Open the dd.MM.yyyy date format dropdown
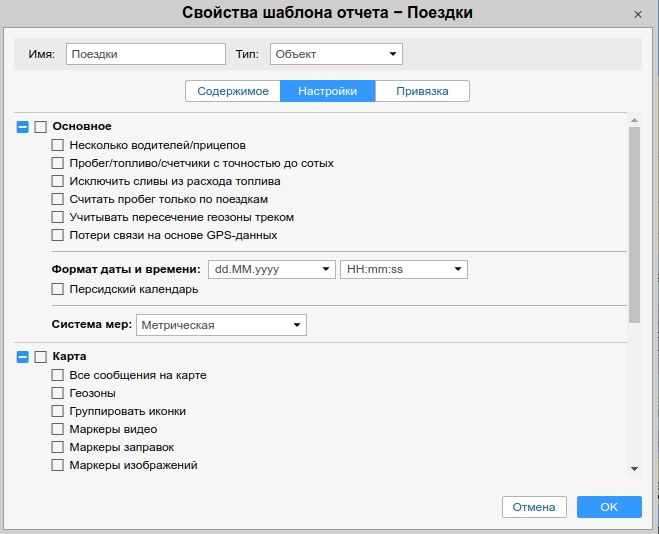The image size is (659, 534). click(x=271, y=269)
